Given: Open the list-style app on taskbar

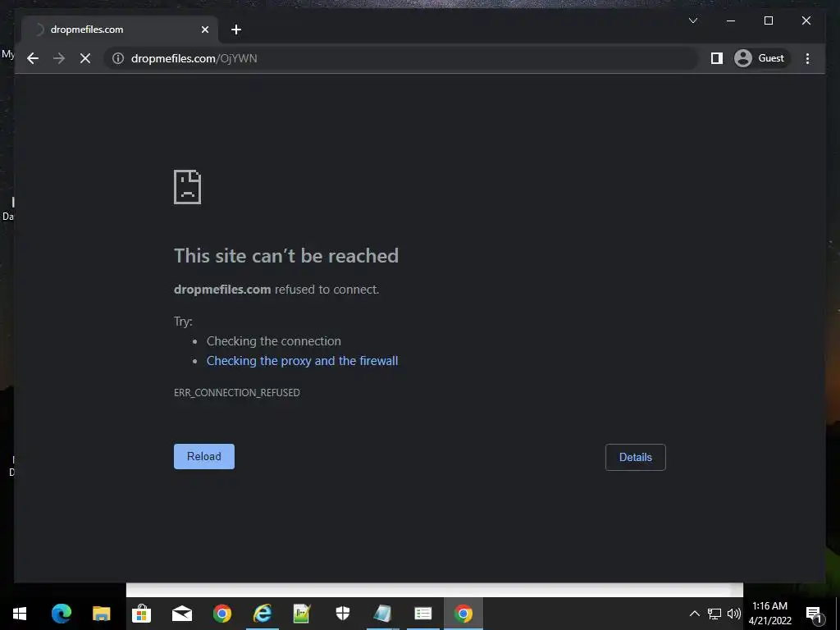Looking at the screenshot, I should click(x=423, y=614).
